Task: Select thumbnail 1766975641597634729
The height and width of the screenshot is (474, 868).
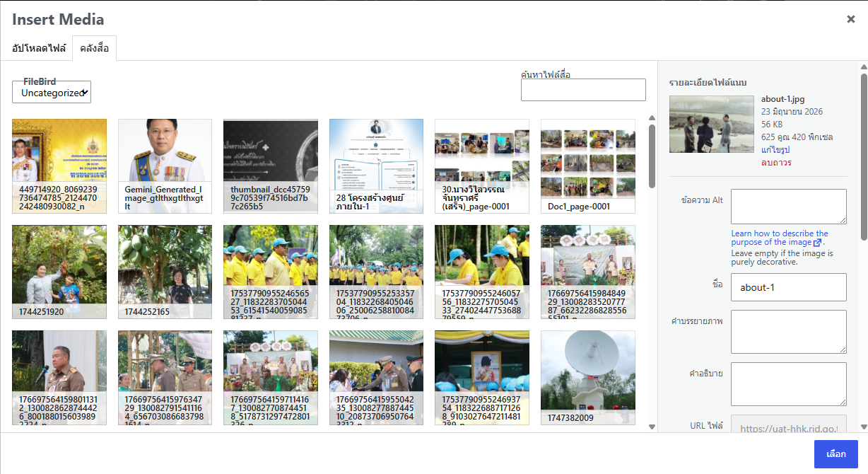Action: (x=165, y=378)
